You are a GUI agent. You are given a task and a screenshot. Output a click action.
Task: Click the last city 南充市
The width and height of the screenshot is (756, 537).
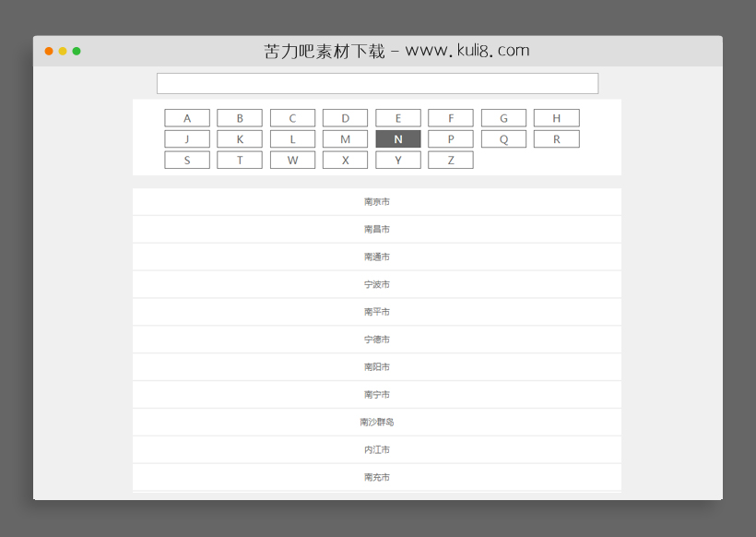pyautogui.click(x=377, y=477)
